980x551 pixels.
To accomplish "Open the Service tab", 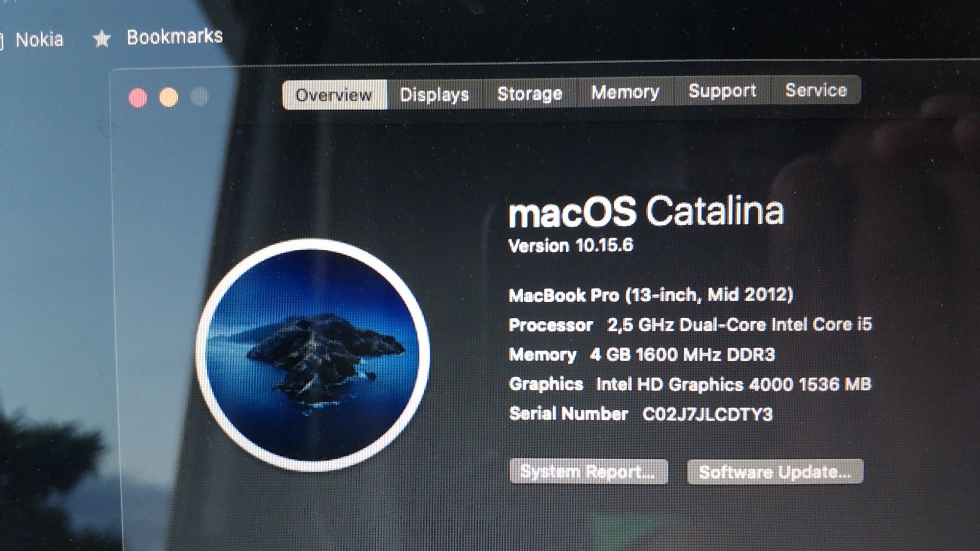I will tap(816, 90).
